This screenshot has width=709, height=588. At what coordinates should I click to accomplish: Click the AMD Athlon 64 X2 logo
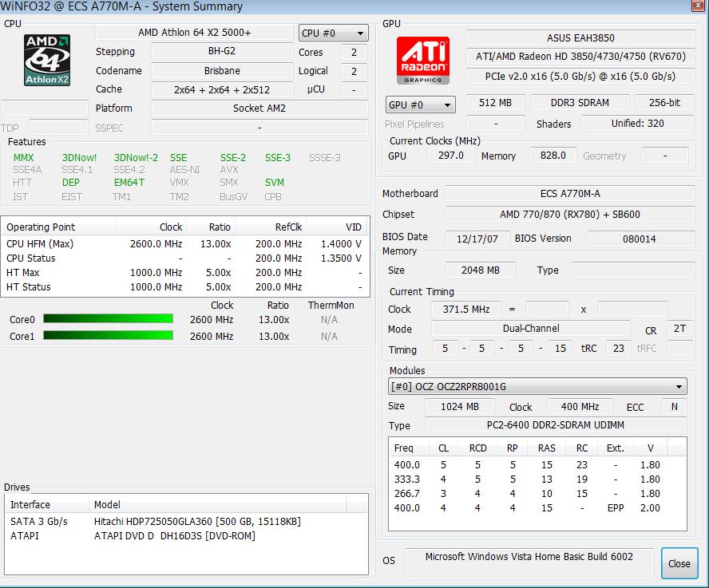(x=47, y=60)
